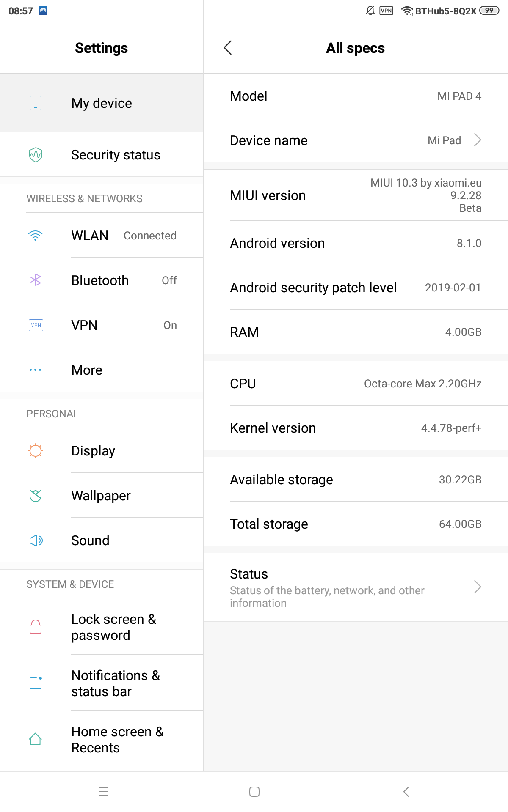508x812 pixels.
Task: Tap the battery 99 indicator
Action: pos(489,11)
